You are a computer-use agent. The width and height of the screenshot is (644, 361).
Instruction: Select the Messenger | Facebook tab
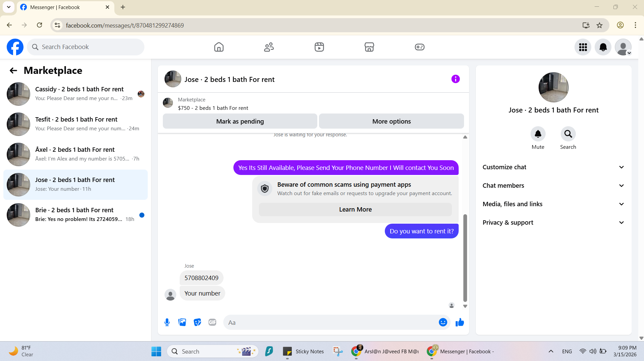click(65, 7)
